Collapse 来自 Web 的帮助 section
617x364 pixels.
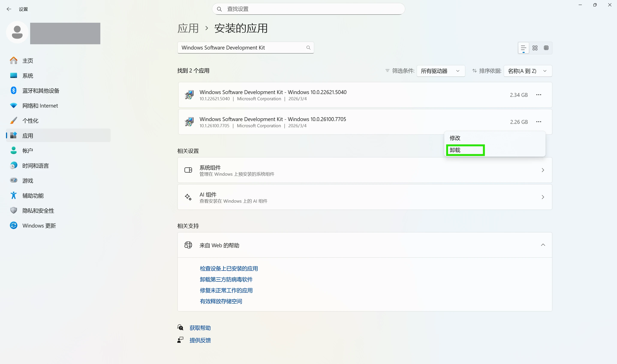tap(543, 245)
